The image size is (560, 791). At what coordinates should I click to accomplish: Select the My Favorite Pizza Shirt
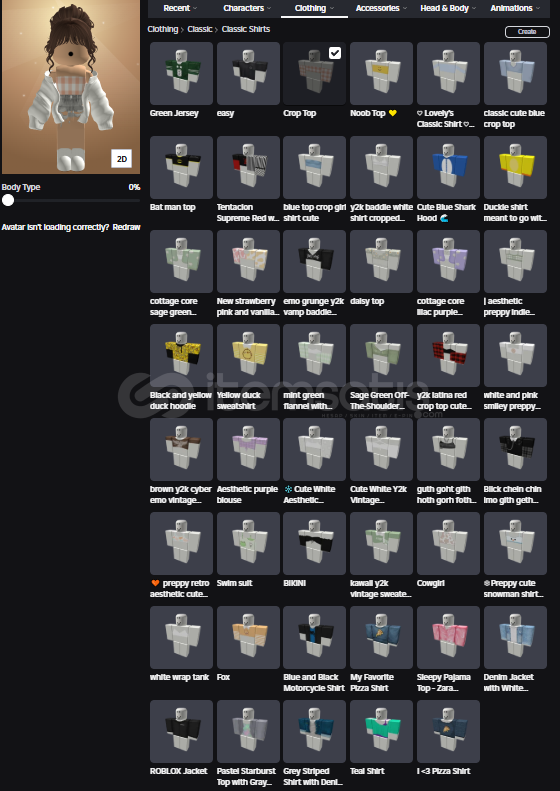click(381, 638)
